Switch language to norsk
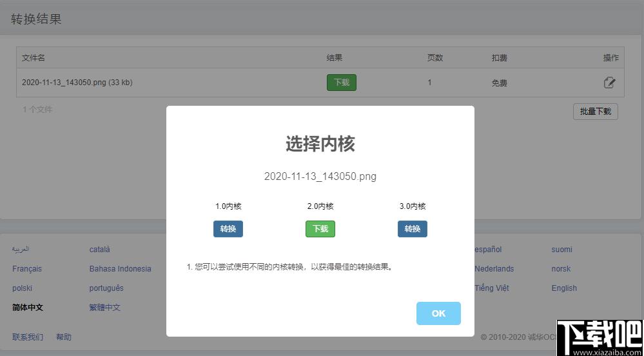This screenshot has height=356, width=644. pyautogui.click(x=561, y=269)
